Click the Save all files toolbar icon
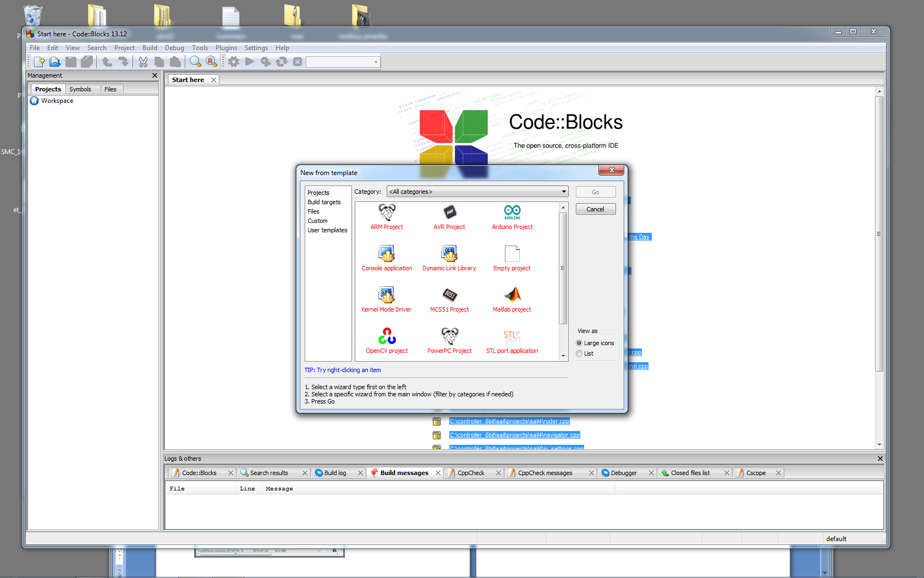924x578 pixels. click(x=87, y=62)
